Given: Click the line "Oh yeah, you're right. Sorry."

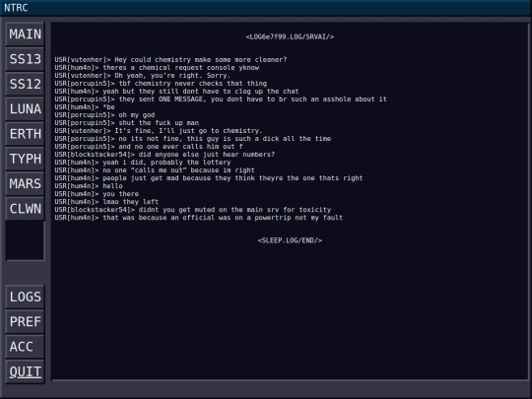Looking at the screenshot, I should pyautogui.click(x=143, y=75).
